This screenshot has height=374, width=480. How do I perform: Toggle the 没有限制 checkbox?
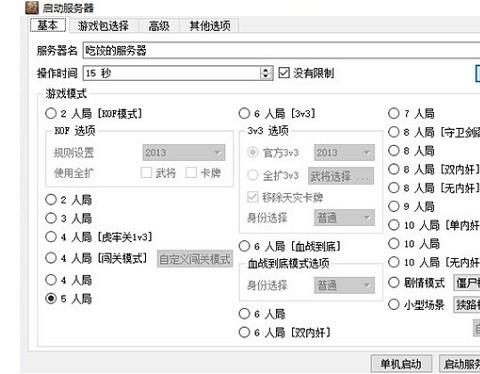coord(284,73)
